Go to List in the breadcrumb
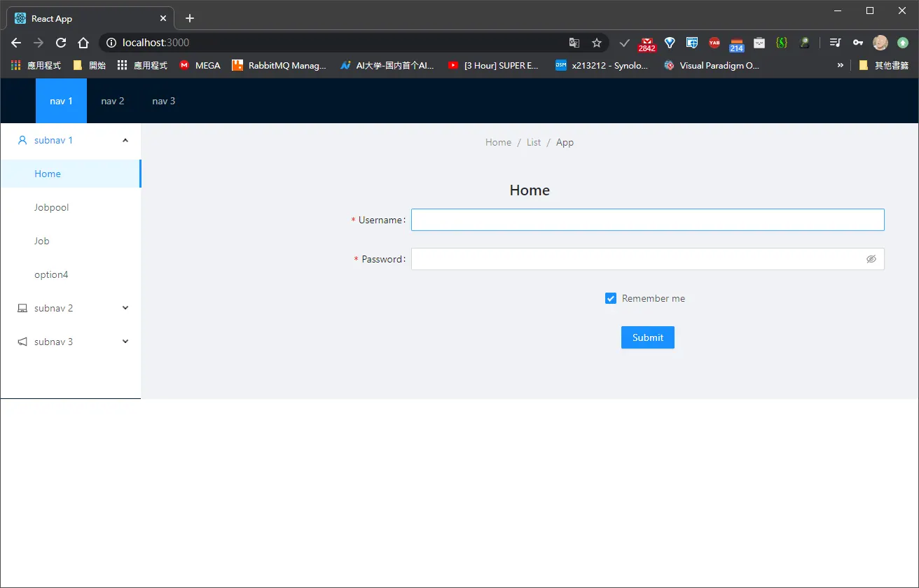Screen dimensions: 919x588 [x=534, y=142]
